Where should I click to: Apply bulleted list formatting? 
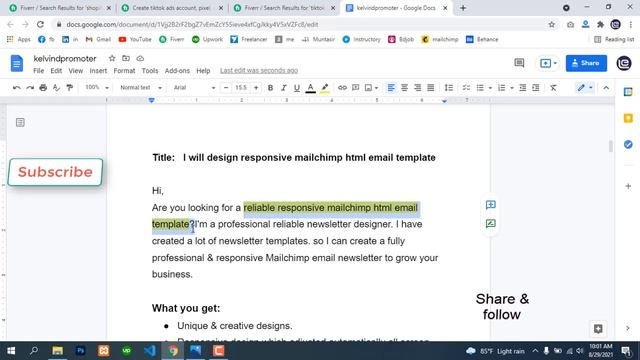click(480, 88)
